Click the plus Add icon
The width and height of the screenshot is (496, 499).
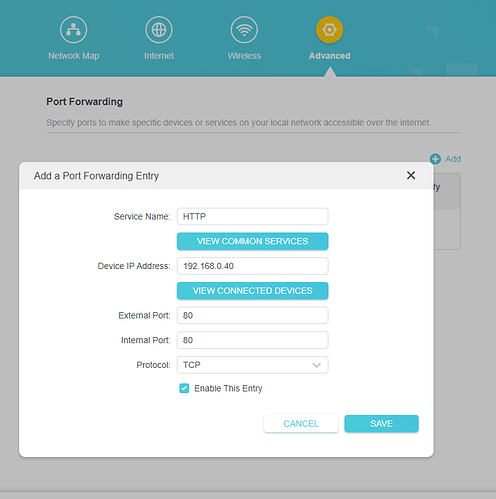pos(435,159)
